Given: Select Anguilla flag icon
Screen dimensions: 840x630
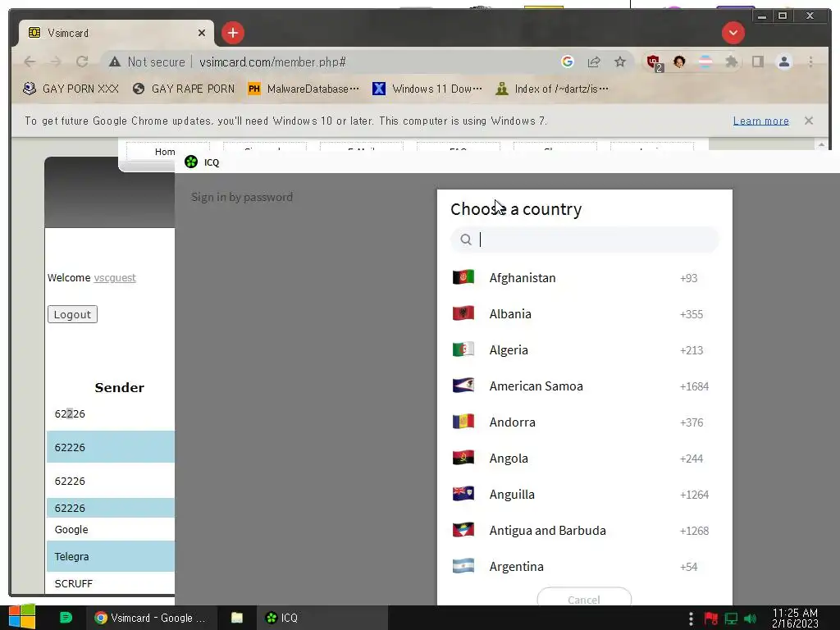Looking at the screenshot, I should 463,494.
